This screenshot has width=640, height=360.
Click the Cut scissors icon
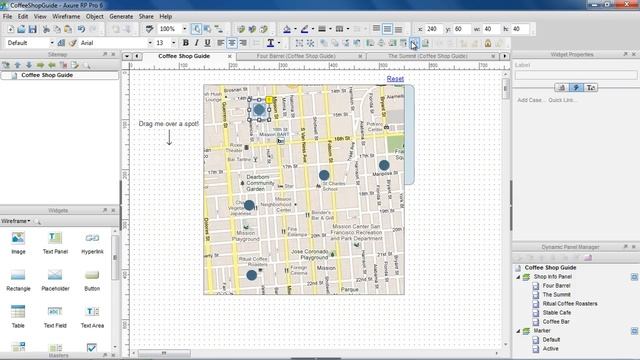(x=46, y=29)
